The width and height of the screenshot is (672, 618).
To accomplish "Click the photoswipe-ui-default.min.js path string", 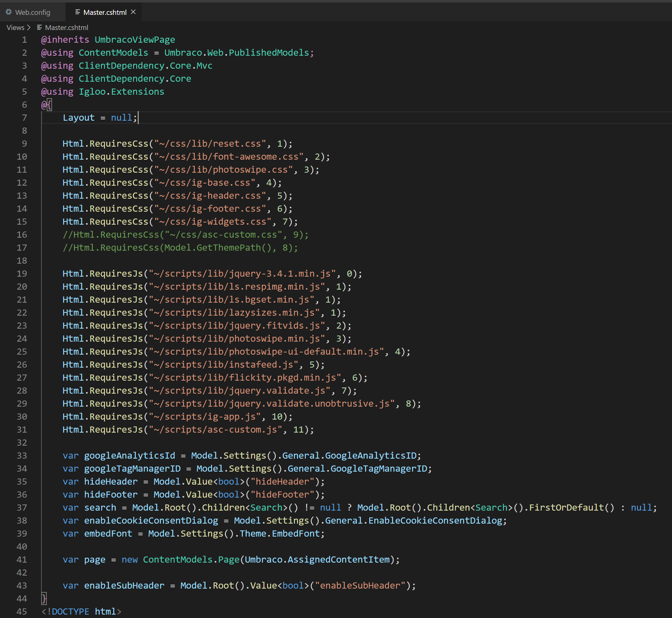I will point(266,352).
